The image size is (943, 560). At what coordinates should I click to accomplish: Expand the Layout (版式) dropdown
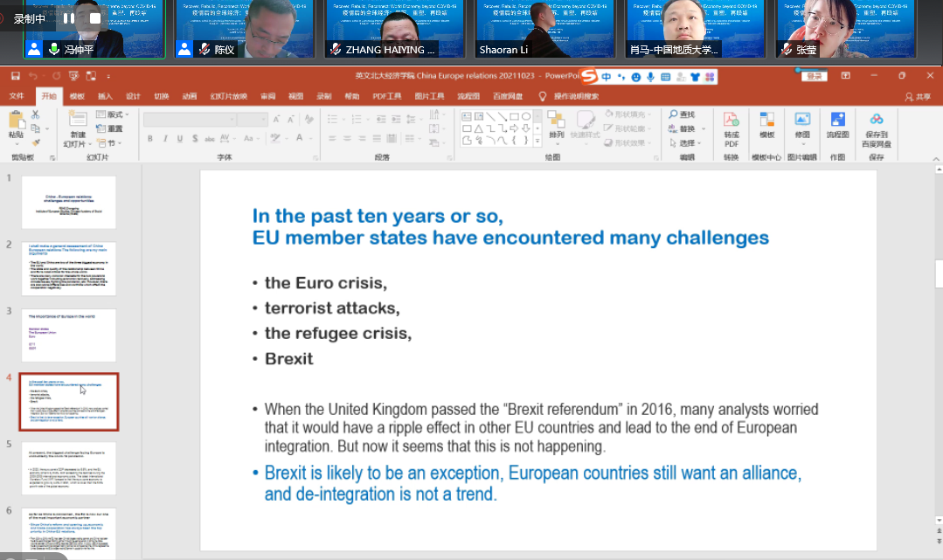114,114
